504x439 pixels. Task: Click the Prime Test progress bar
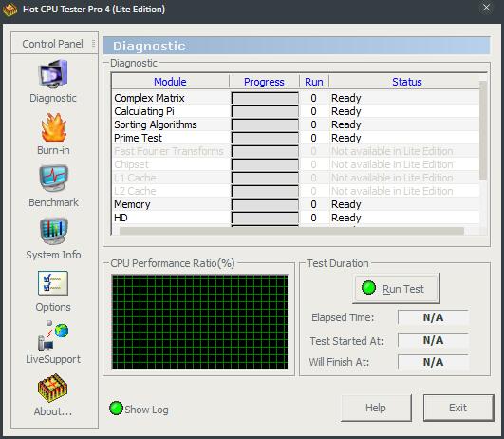[265, 138]
